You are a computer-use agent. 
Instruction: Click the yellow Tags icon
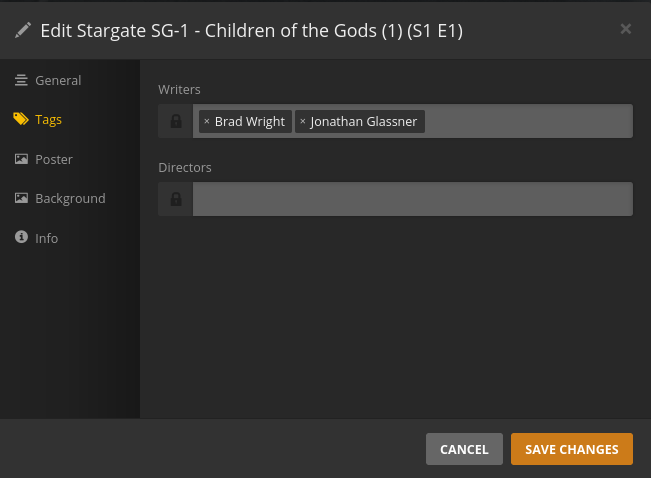click(21, 119)
